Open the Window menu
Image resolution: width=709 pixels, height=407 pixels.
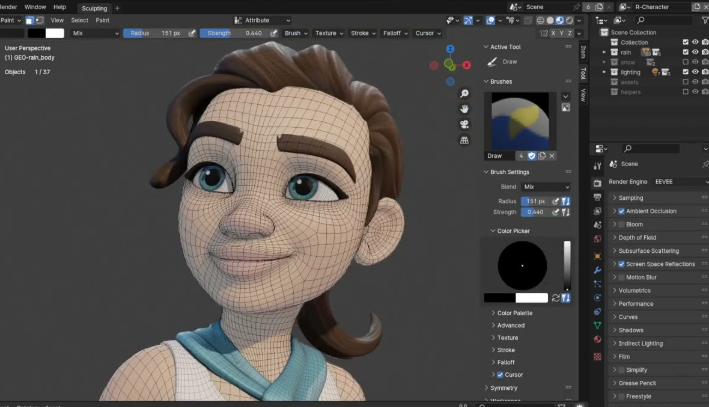click(35, 7)
